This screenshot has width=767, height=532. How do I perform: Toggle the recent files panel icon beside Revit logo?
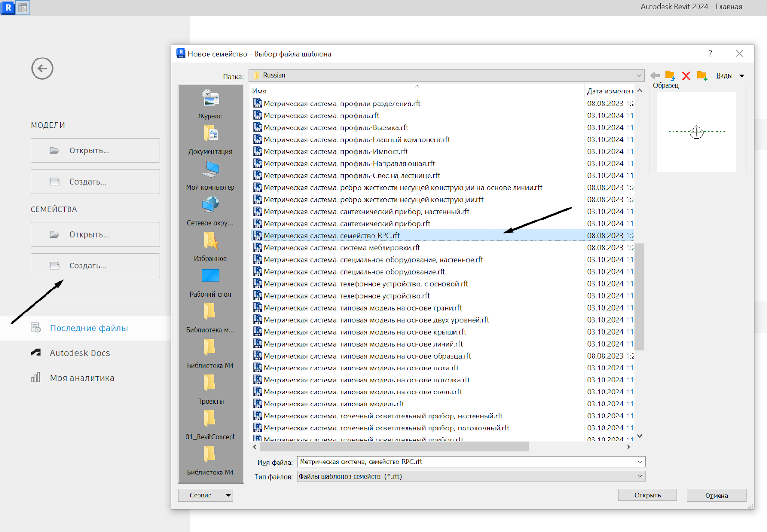pyautogui.click(x=23, y=8)
